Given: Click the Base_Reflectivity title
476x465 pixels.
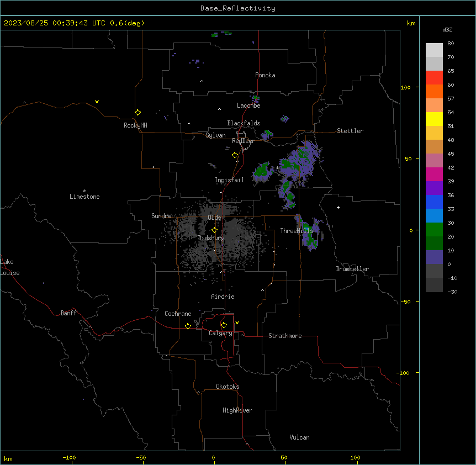Looking at the screenshot, I should [238, 8].
